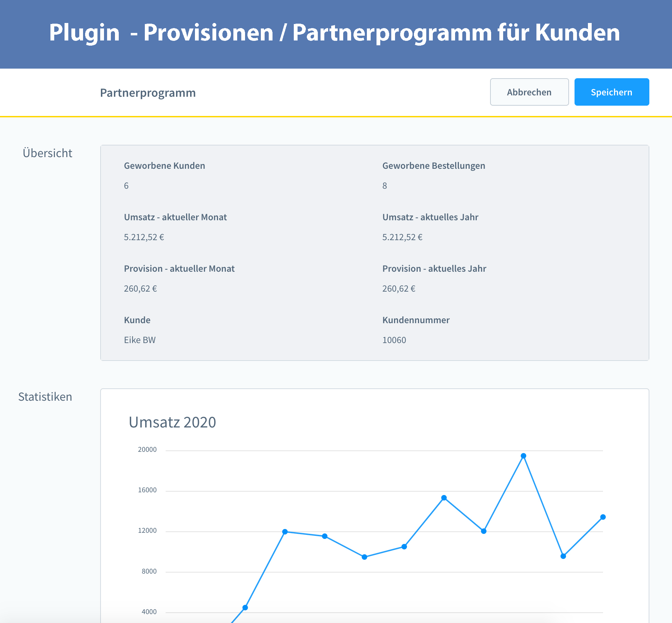Click the 20000 axis label
Viewport: 672px width, 623px height.
[x=147, y=449]
